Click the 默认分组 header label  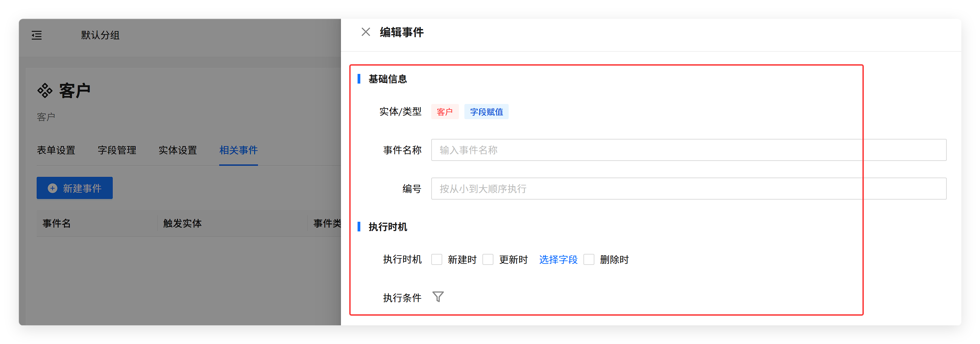[x=100, y=35]
